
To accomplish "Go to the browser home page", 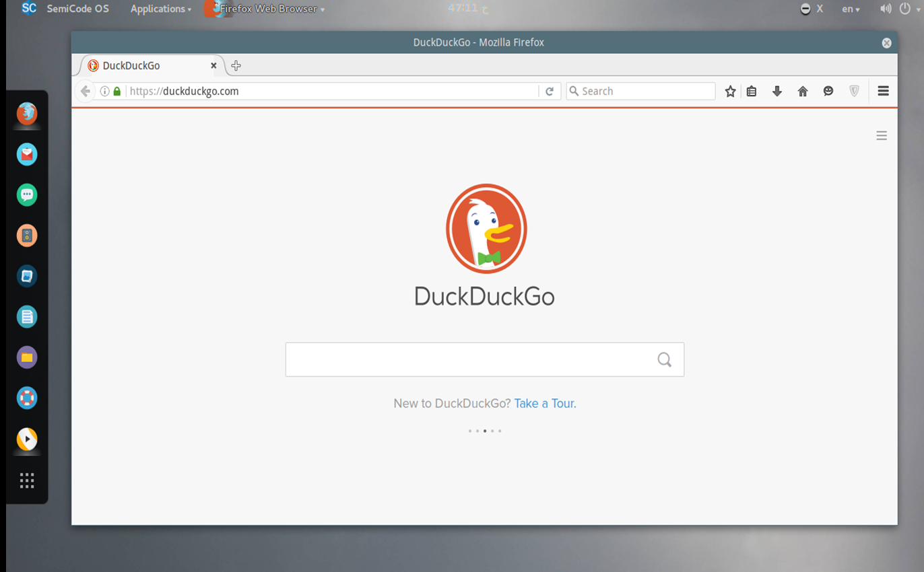I will coord(803,91).
